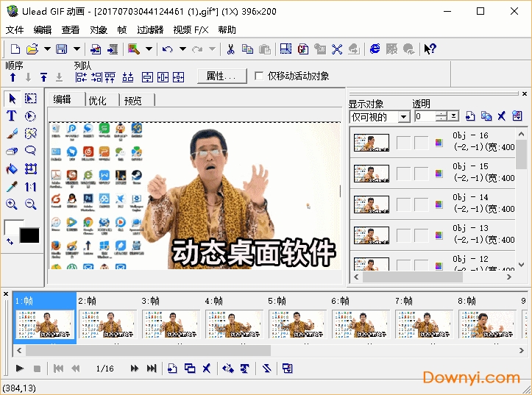Select the Paintbrush tool

click(x=12, y=133)
